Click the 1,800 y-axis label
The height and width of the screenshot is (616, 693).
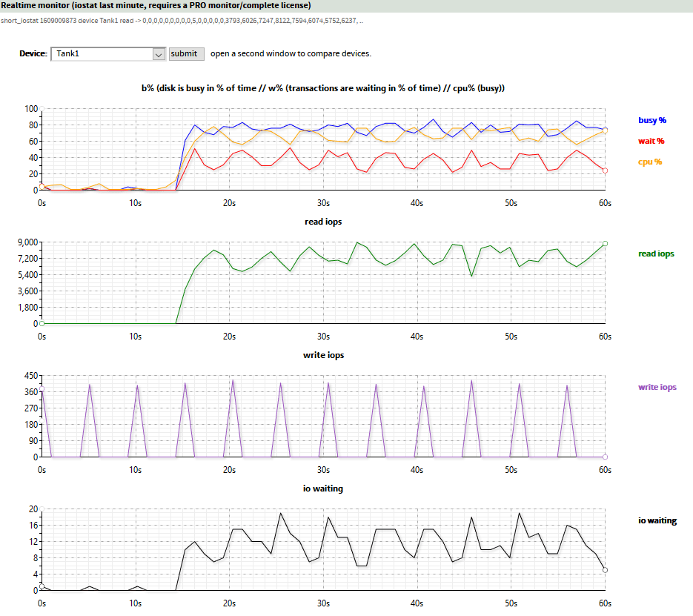point(28,308)
